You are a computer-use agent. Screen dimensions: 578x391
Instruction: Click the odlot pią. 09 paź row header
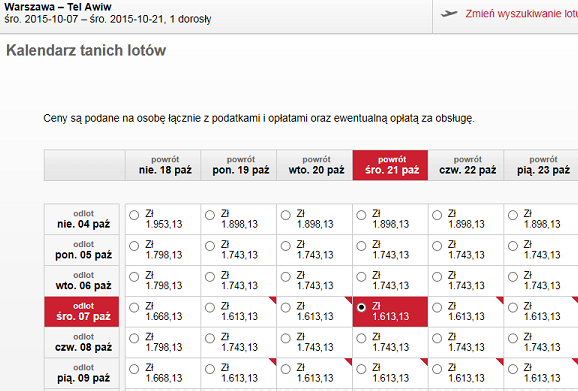coord(82,373)
